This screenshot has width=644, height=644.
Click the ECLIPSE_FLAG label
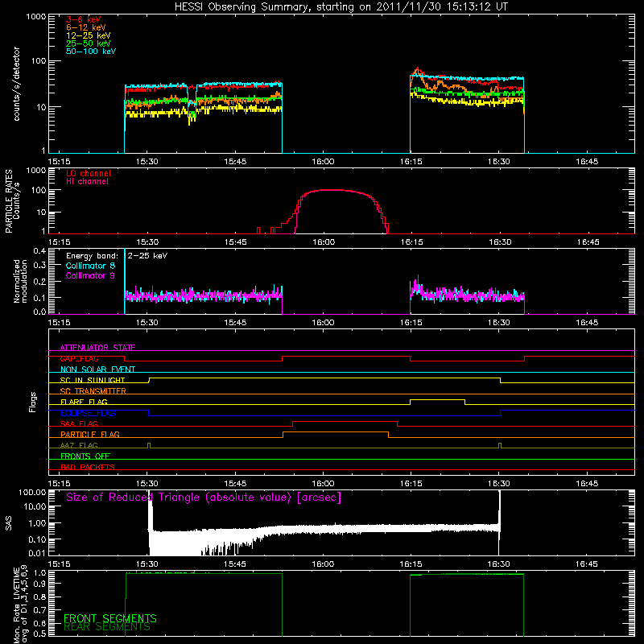tap(88, 413)
